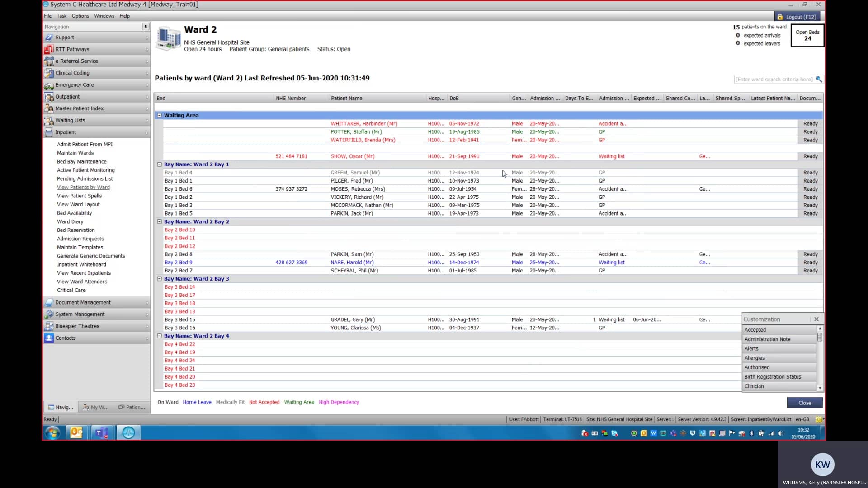Image resolution: width=868 pixels, height=488 pixels.
Task: Click the e-Referral Service icon
Action: [49, 61]
